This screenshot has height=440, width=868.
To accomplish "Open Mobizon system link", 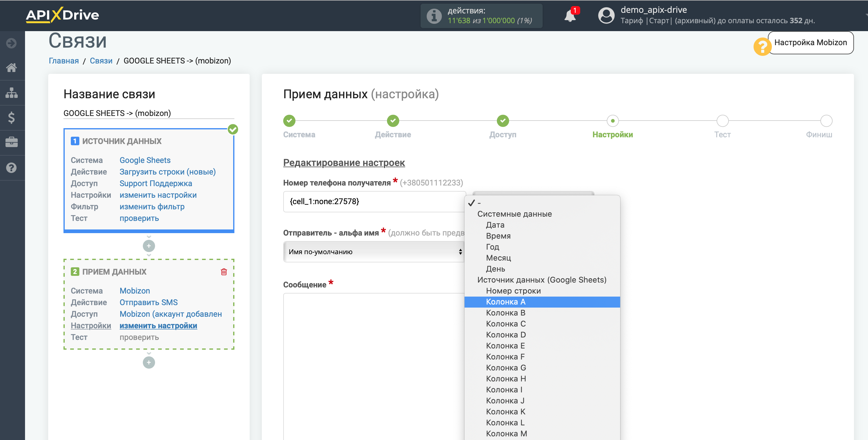I will 135,291.
